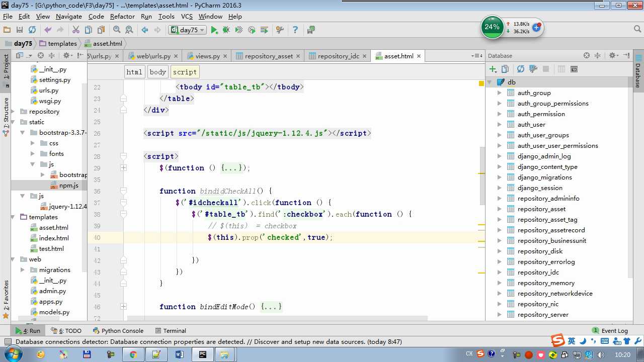Run the day75 configuration with green arrow
Image resolution: width=644 pixels, height=362 pixels.
214,30
